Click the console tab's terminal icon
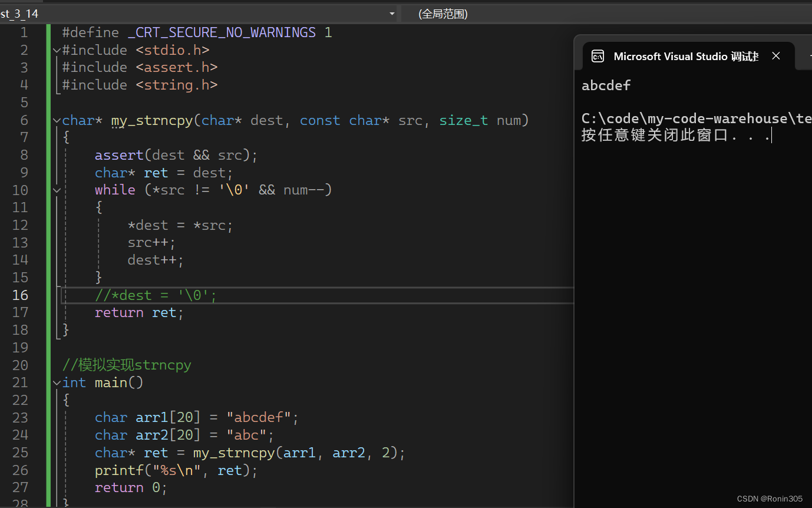The image size is (812, 508). (598, 56)
